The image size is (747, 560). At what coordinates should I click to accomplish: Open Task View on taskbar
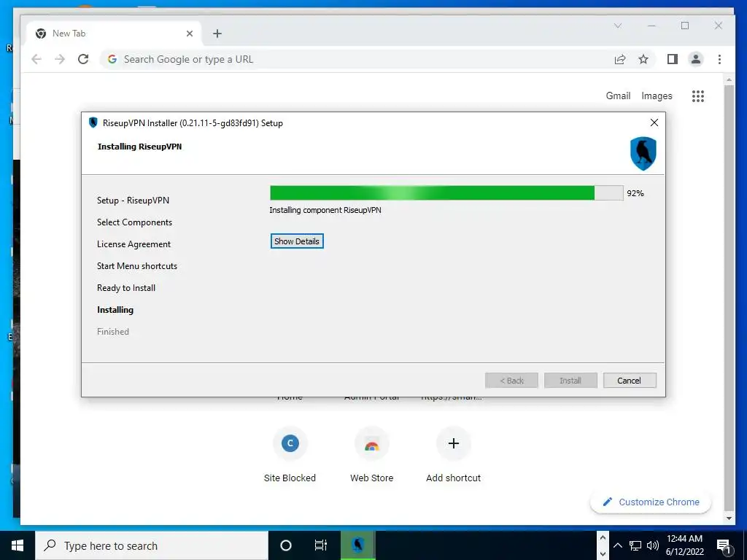tap(321, 545)
